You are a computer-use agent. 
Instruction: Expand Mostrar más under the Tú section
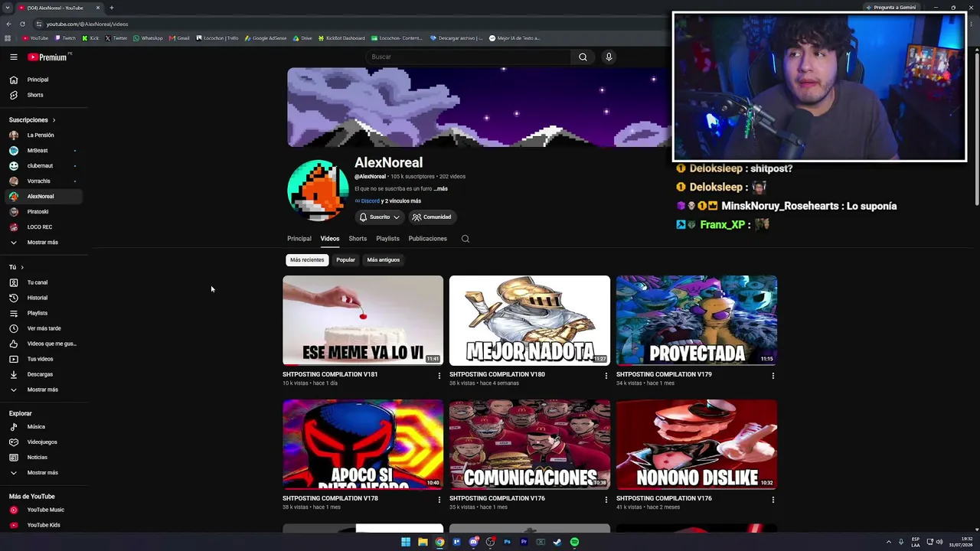(43, 390)
